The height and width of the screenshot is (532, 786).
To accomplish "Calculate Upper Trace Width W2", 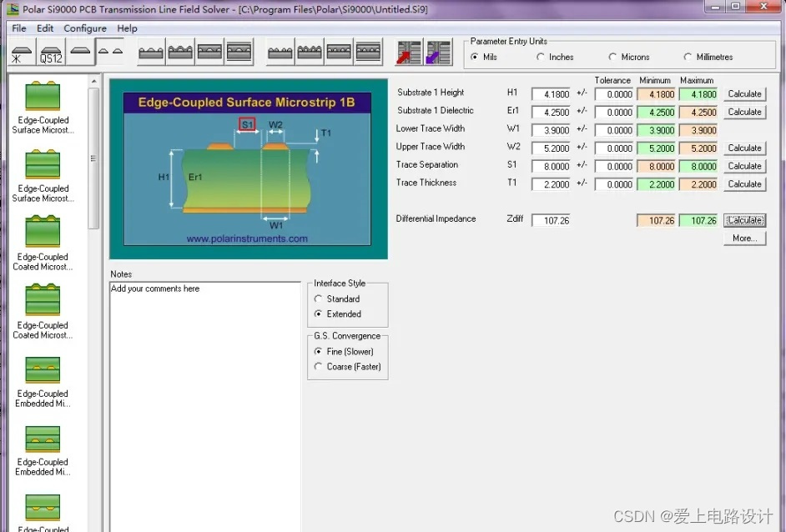I will point(744,148).
